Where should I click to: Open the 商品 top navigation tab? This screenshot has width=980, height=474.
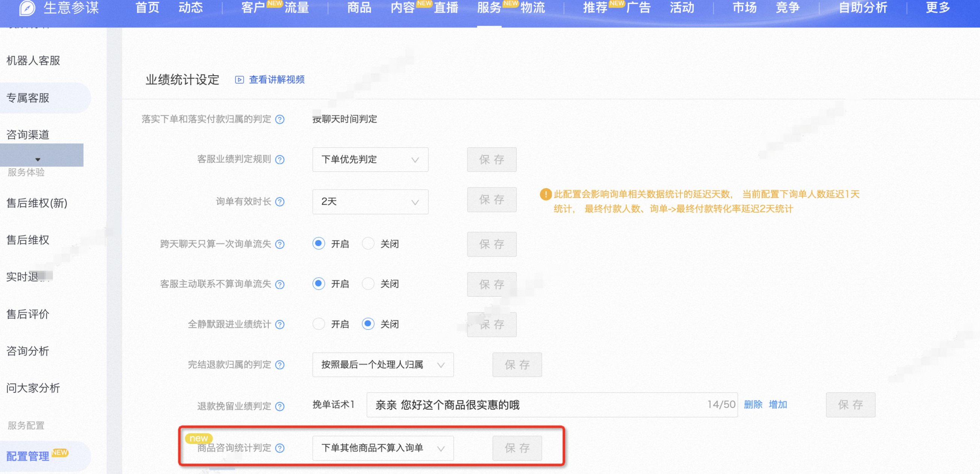click(359, 8)
